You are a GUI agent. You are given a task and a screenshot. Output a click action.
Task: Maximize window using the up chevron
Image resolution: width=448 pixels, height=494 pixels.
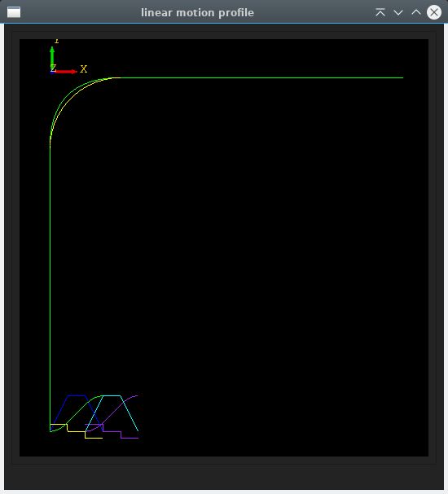pyautogui.click(x=416, y=12)
